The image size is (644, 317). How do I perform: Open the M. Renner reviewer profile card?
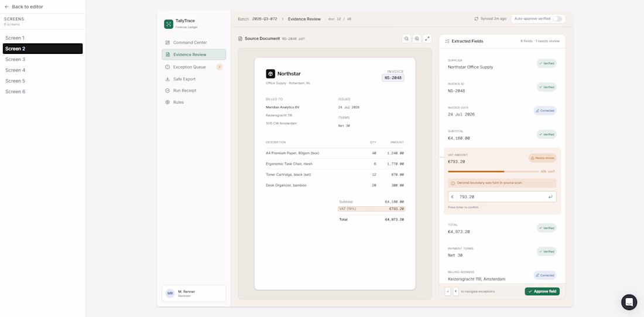coord(194,294)
